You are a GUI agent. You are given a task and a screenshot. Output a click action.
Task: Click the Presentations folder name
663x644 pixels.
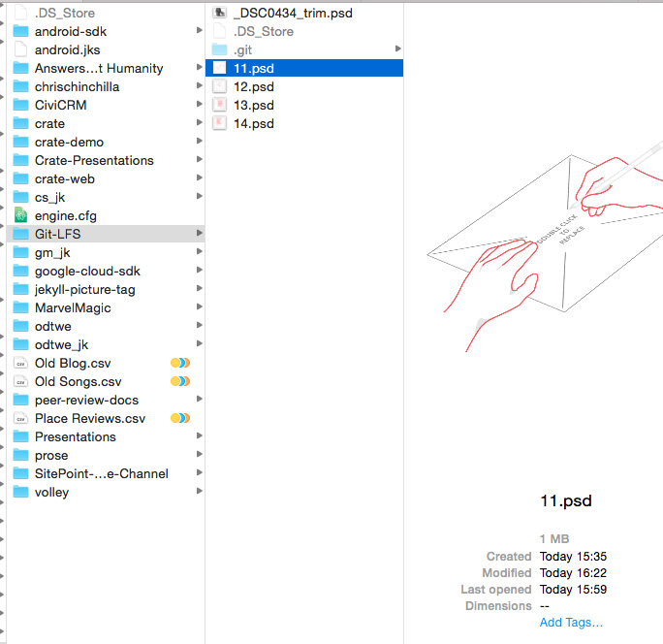76,436
